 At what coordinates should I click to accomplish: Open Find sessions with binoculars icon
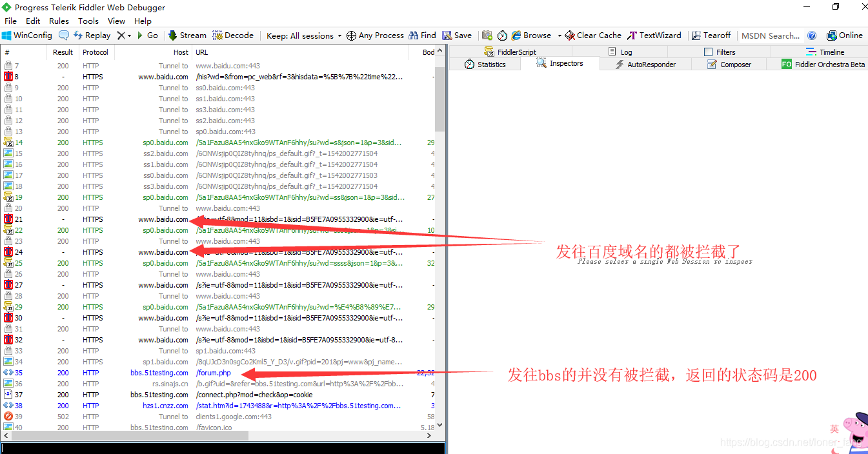[x=422, y=35]
